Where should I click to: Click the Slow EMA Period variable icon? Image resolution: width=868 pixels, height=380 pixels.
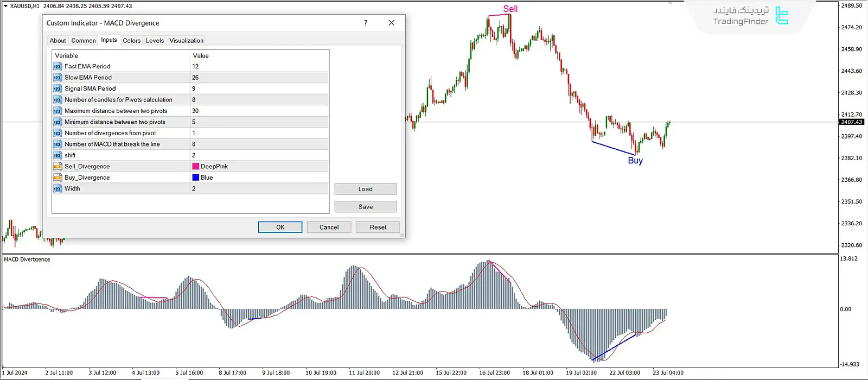pos(58,78)
